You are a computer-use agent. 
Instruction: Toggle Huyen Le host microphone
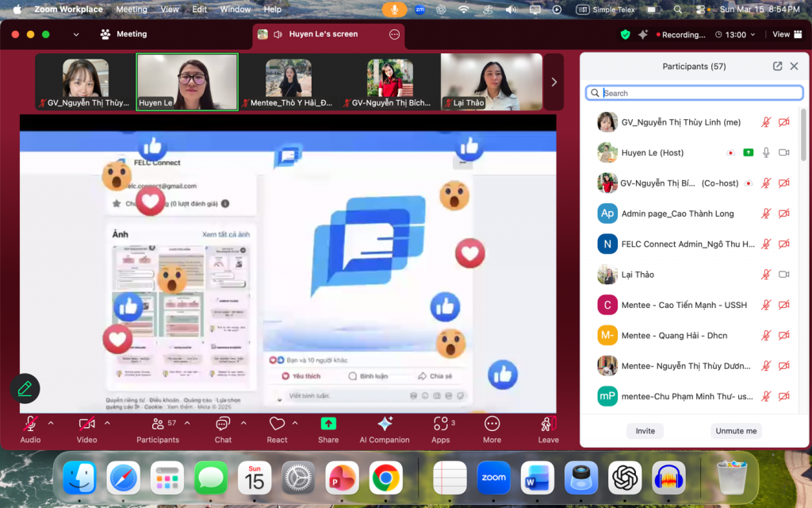pos(766,152)
